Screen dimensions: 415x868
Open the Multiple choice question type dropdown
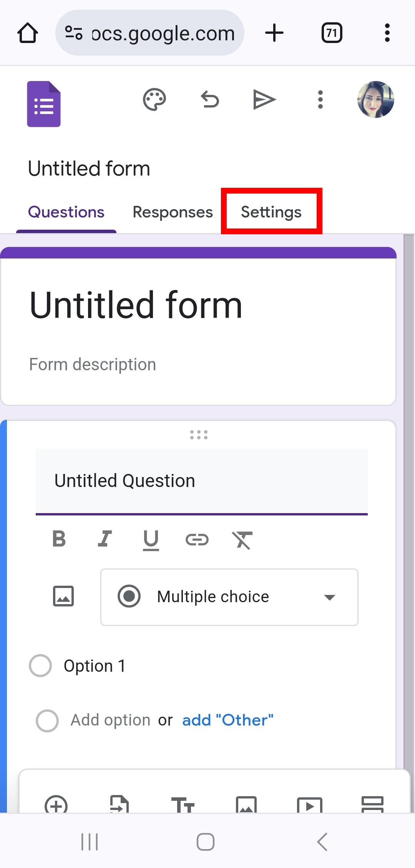pos(229,596)
